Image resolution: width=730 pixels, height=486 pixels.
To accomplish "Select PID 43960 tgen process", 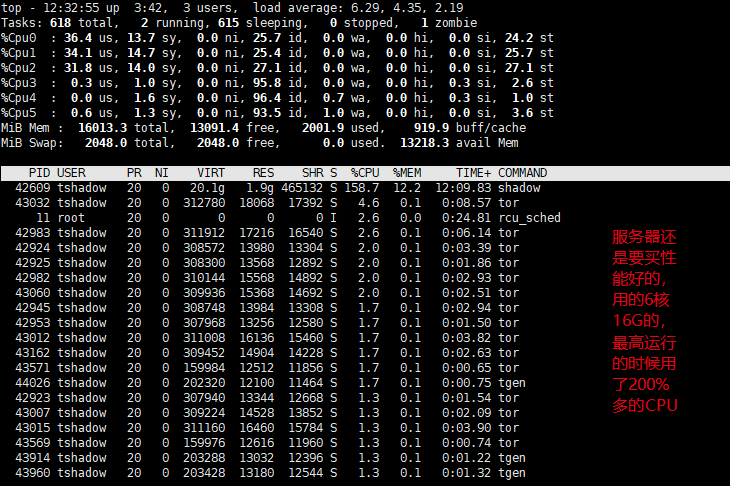I will click(x=33, y=472).
